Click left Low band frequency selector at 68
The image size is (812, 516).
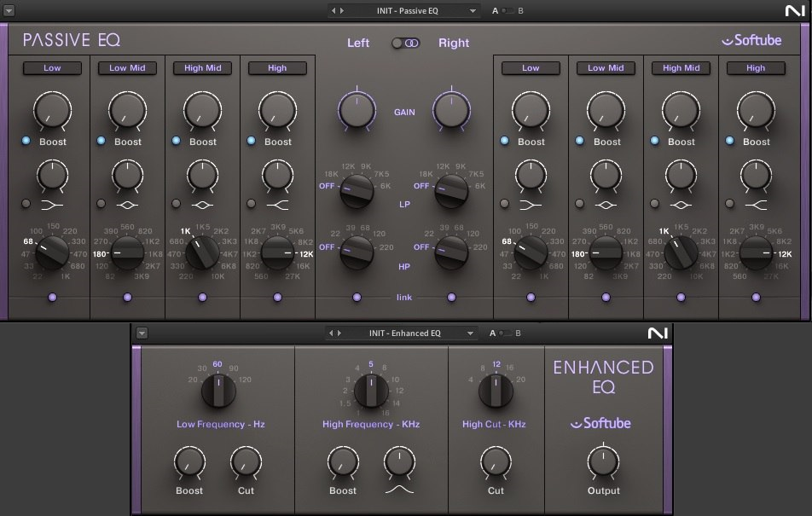28,241
